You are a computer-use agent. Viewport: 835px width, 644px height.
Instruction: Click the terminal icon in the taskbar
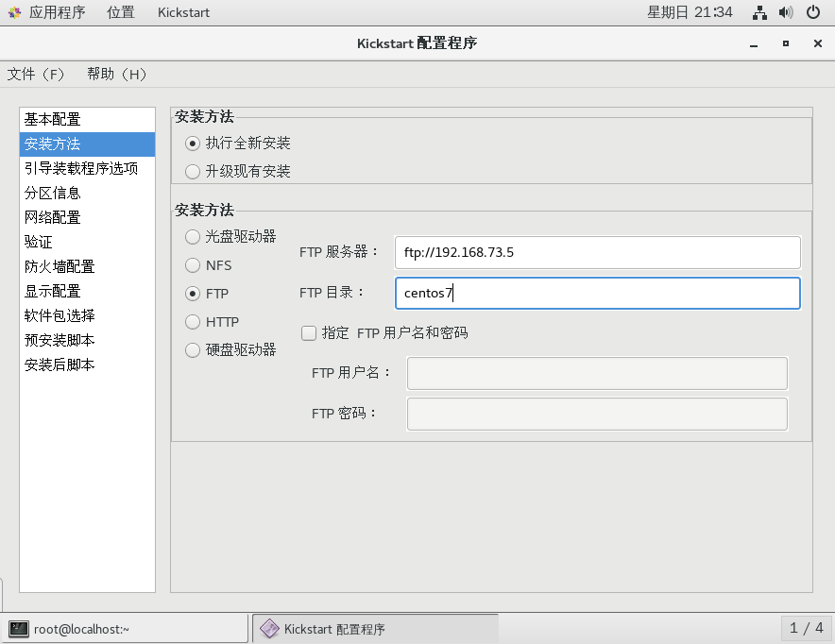click(x=19, y=629)
